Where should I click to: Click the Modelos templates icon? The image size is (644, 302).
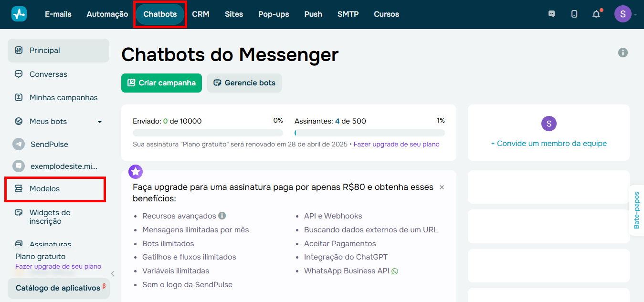click(19, 188)
